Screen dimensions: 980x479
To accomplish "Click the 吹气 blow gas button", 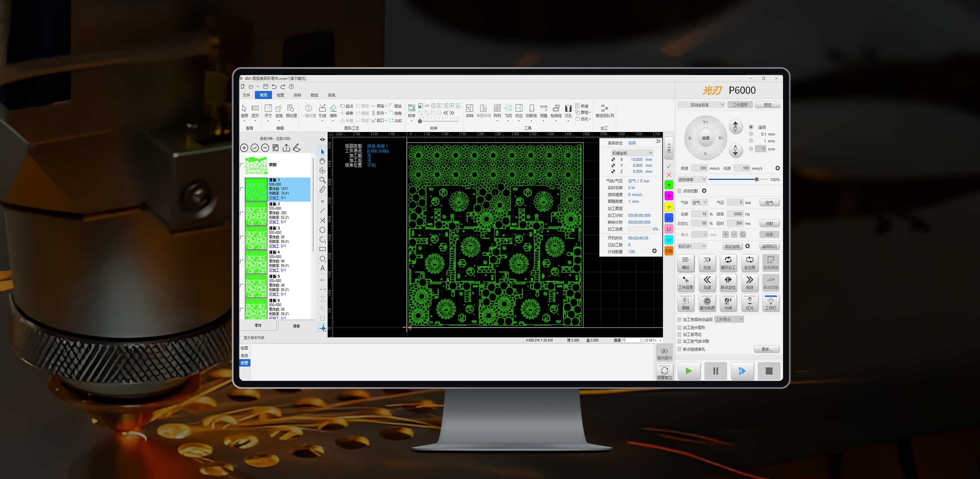I will (769, 202).
